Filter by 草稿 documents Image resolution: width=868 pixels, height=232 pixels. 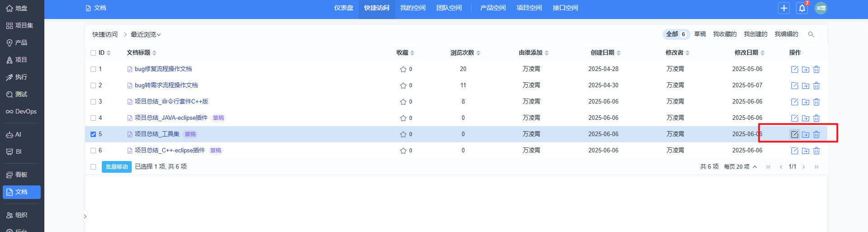700,34
